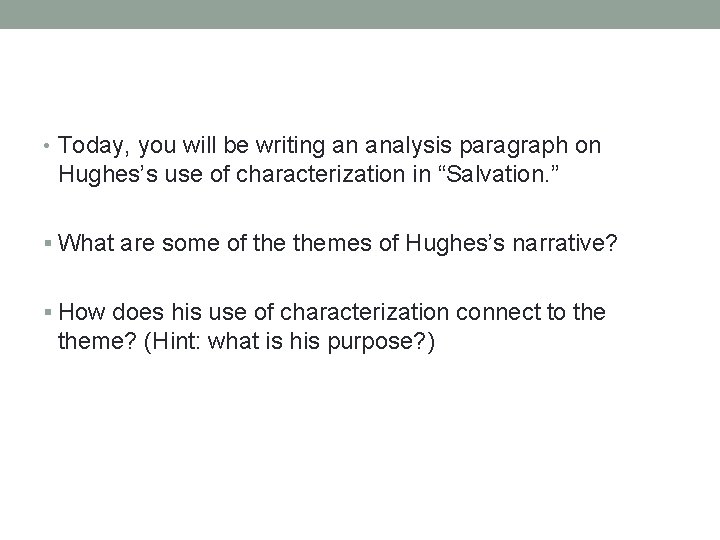Click the round bullet before "Today"

coord(46,146)
